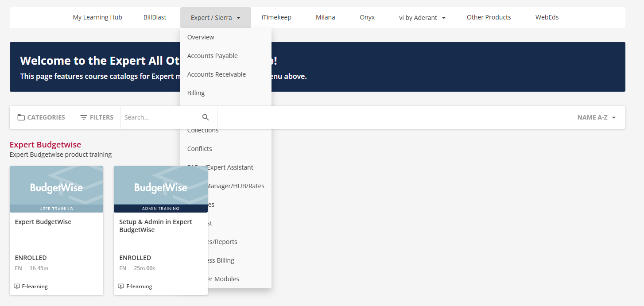Open Setup & Admin in Expert BudgetWise
The height and width of the screenshot is (306, 644).
156,226
